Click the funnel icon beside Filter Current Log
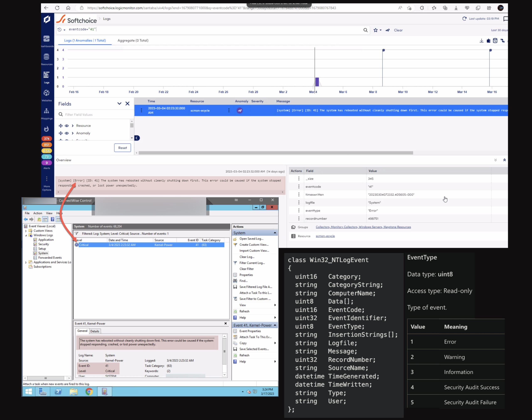The width and height of the screenshot is (532, 420). pos(235,263)
